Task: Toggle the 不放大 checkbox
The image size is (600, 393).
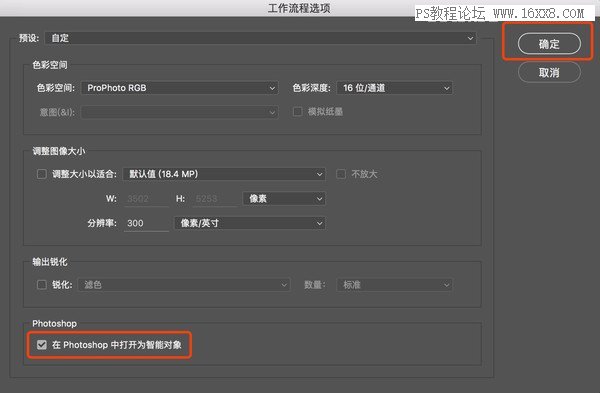Action: 341,174
